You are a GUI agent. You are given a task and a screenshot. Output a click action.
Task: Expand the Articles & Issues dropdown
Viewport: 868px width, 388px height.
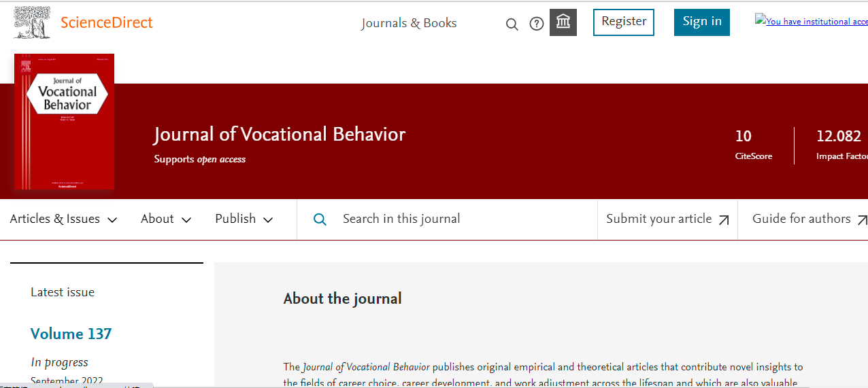64,219
